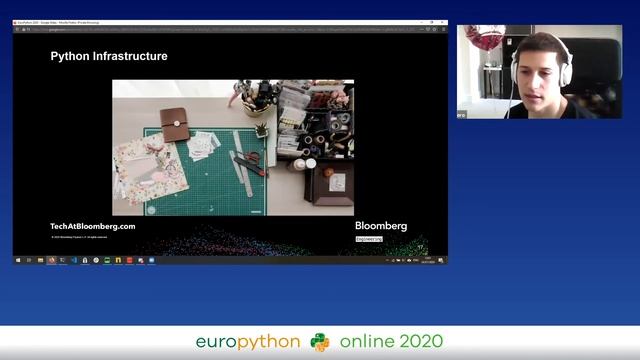This screenshot has height=360, width=640.
Task: Open the taskbar clock and date
Action: tap(428, 260)
